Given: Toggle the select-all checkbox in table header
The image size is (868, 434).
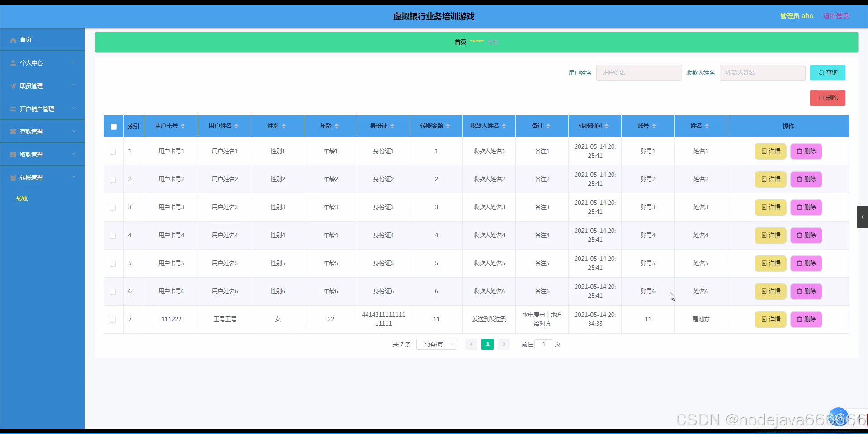Looking at the screenshot, I should [113, 127].
